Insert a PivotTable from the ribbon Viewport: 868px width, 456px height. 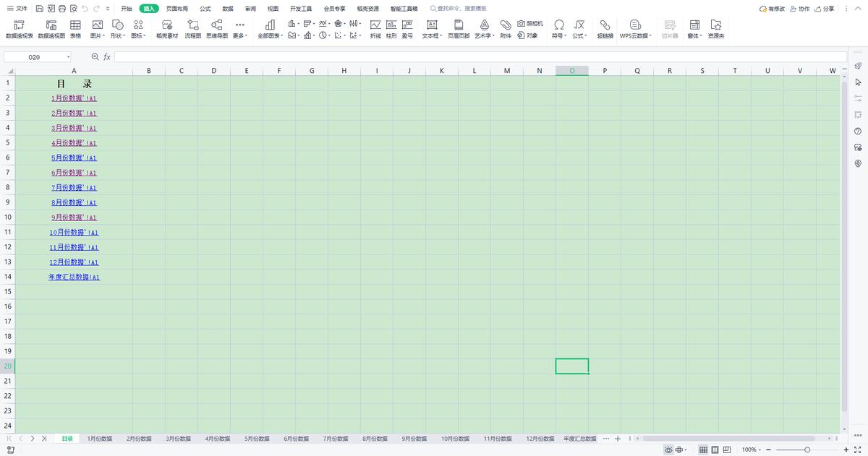tap(20, 29)
